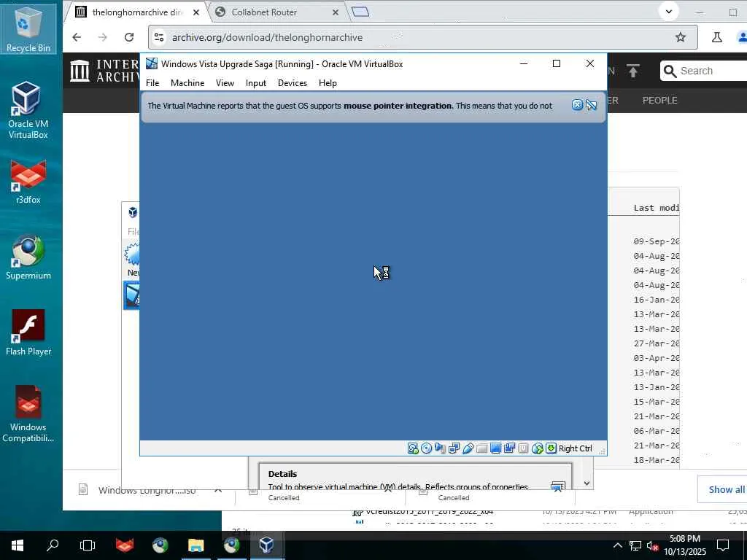
Task: Click the green-arrow keyboard capture indicator
Action: tap(551, 448)
